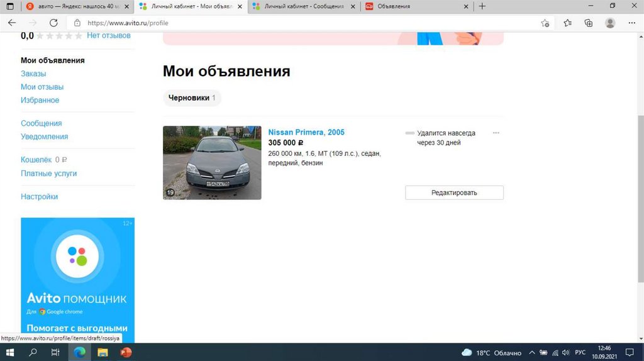Image resolution: width=644 pixels, height=361 pixels.
Task: Open a new browser tab
Action: point(482,6)
